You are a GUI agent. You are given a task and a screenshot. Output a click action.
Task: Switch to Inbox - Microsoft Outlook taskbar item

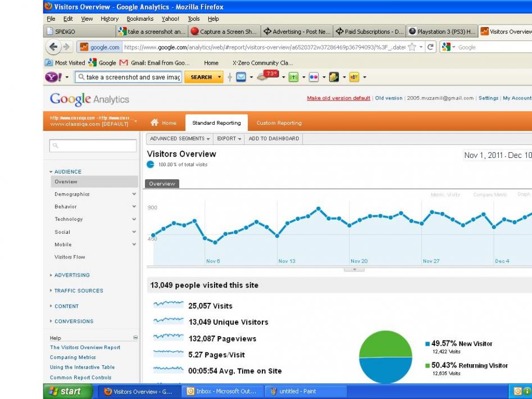tap(222, 391)
